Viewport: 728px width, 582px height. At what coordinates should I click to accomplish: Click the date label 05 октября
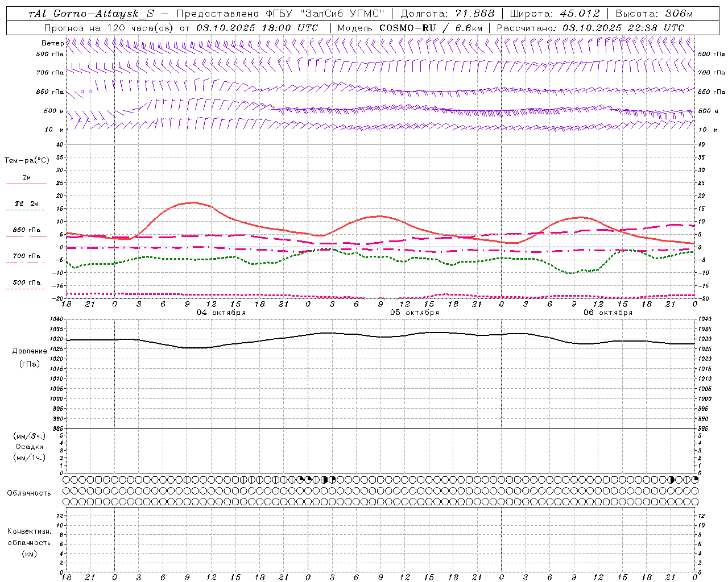point(415,313)
